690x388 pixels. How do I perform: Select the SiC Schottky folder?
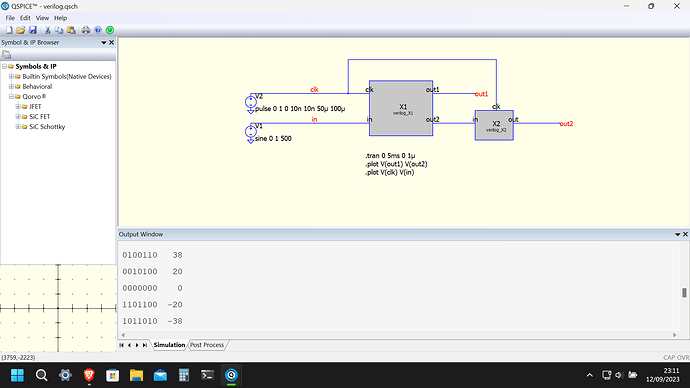point(47,127)
